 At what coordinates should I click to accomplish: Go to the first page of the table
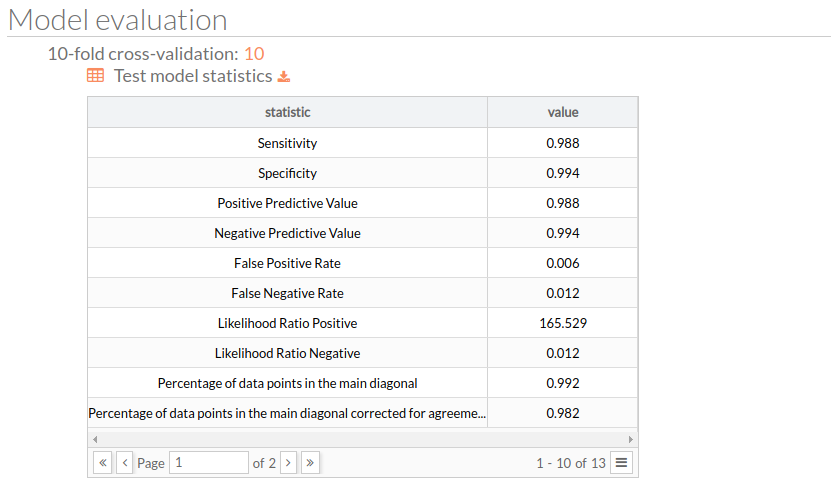click(x=102, y=463)
